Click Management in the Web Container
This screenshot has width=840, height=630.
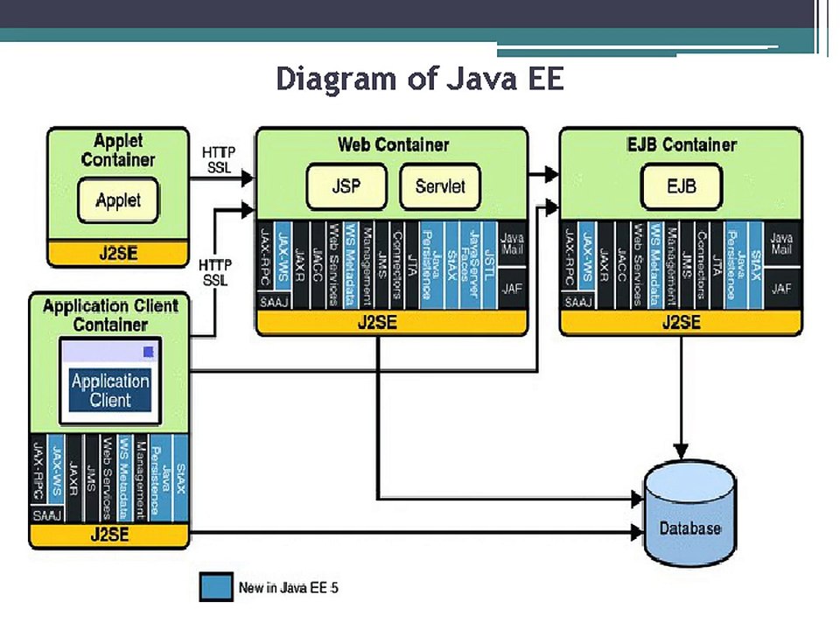[x=367, y=264]
